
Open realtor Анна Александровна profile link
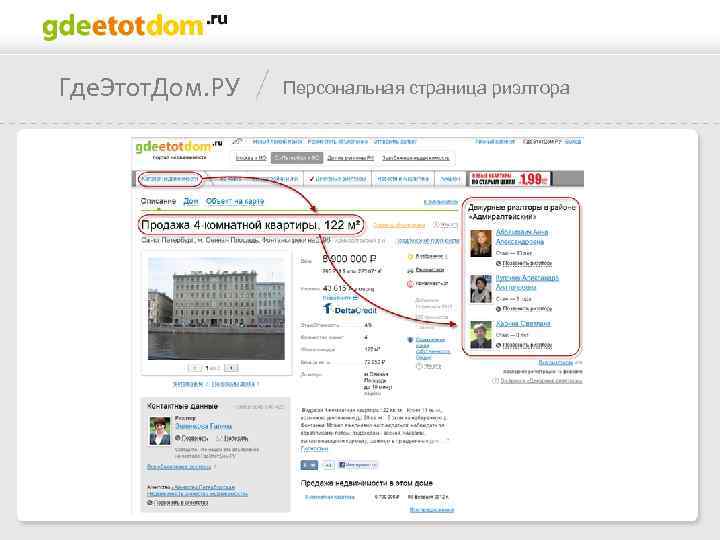click(x=522, y=237)
